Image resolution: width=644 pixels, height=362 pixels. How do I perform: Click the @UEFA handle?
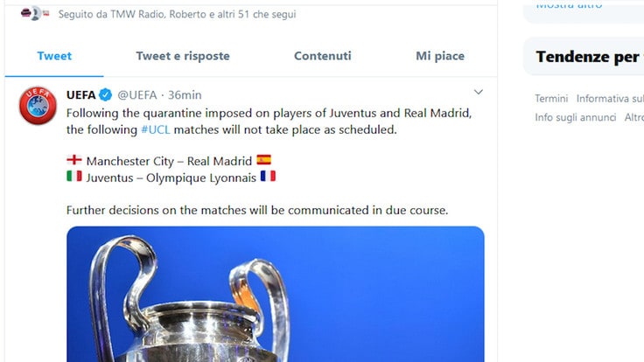(137, 95)
